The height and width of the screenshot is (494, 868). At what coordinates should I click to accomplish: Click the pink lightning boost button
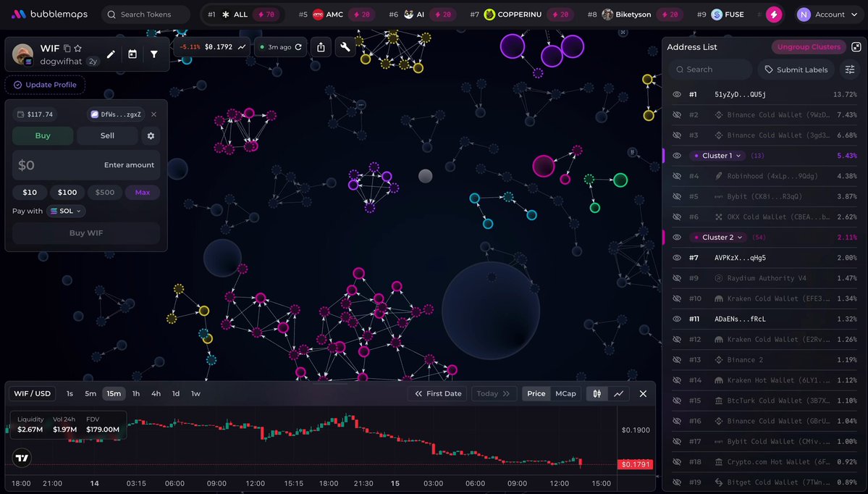[774, 14]
